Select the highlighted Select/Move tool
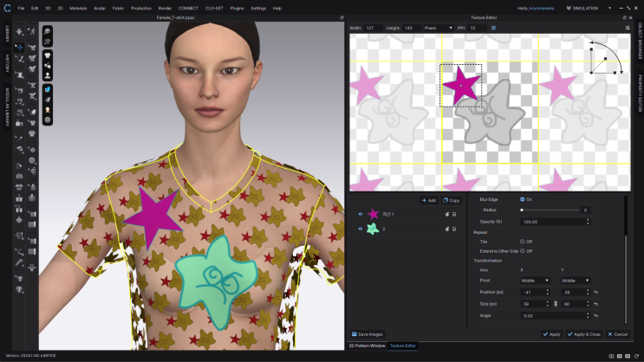This screenshot has width=644, height=362. (19, 48)
